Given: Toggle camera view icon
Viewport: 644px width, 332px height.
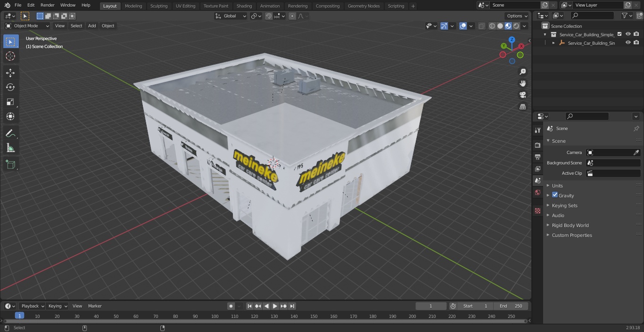Looking at the screenshot, I should click(523, 95).
